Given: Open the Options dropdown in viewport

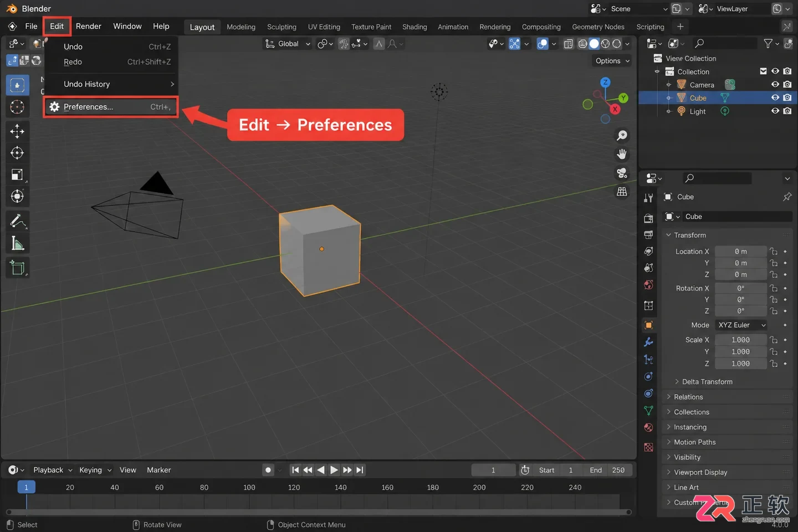Looking at the screenshot, I should (x=612, y=61).
